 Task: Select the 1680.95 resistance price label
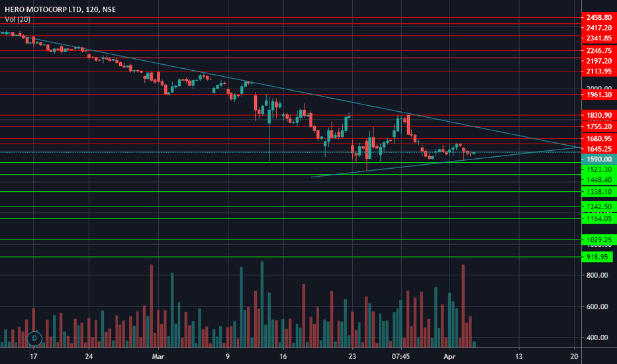(x=599, y=138)
